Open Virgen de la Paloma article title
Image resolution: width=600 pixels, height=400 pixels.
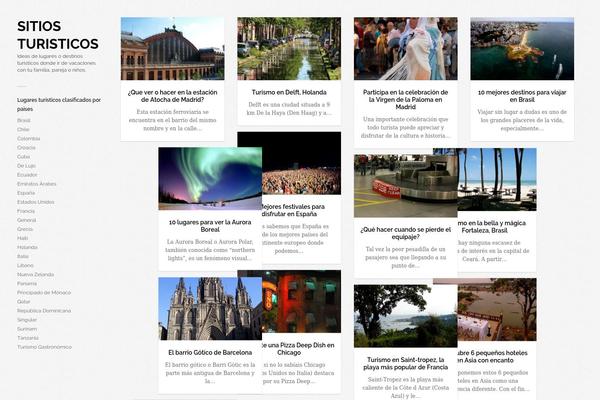(x=406, y=100)
